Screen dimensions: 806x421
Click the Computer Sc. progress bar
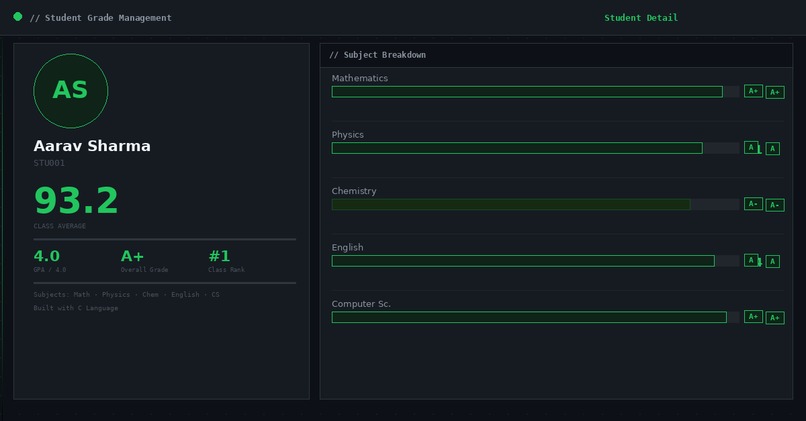(536, 317)
